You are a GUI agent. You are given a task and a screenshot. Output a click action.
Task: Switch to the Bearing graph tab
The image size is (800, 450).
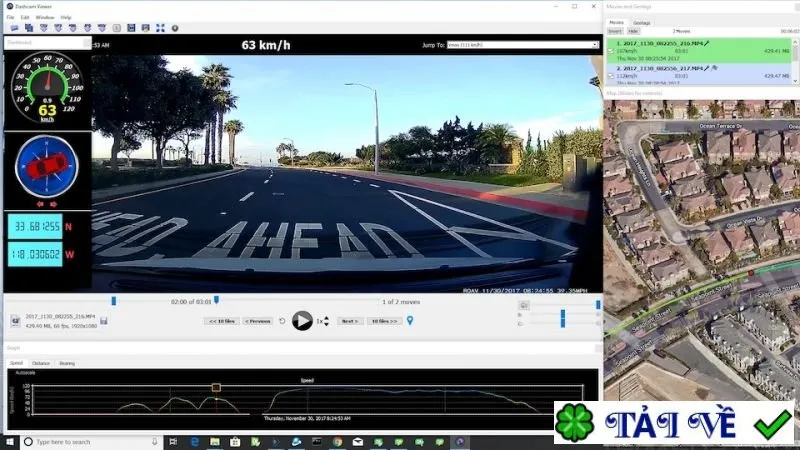click(x=67, y=363)
